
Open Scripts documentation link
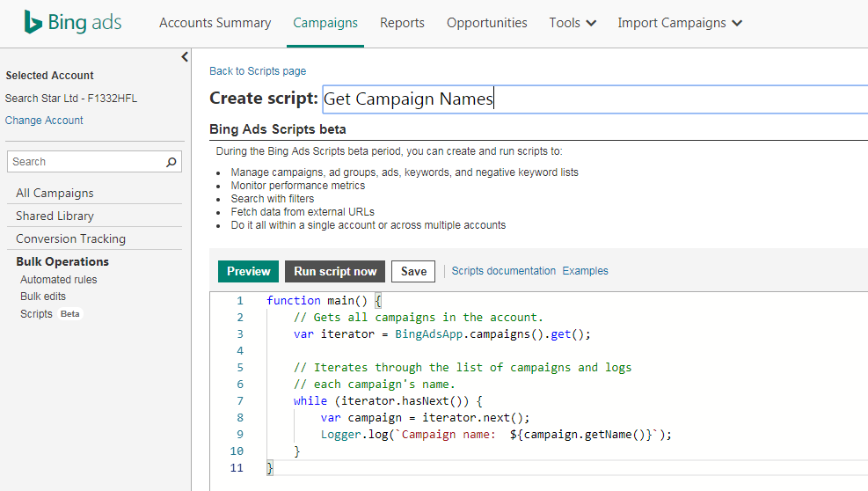point(504,270)
